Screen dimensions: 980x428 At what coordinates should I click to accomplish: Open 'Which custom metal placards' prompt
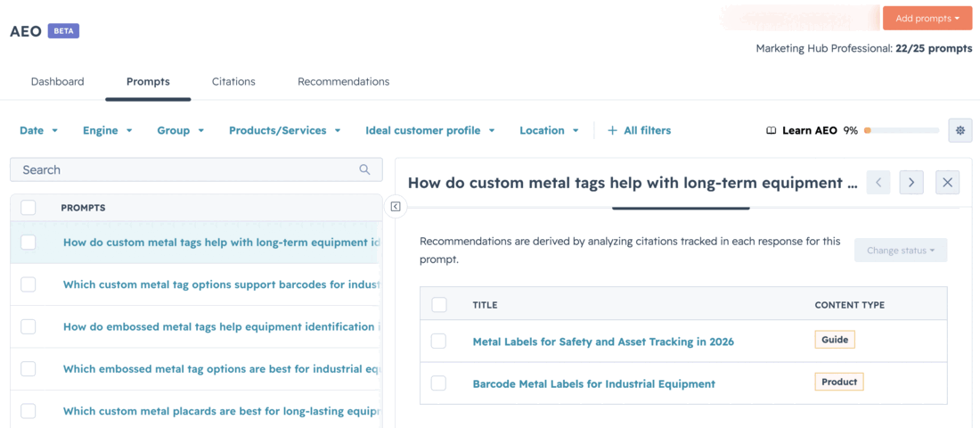(x=222, y=411)
